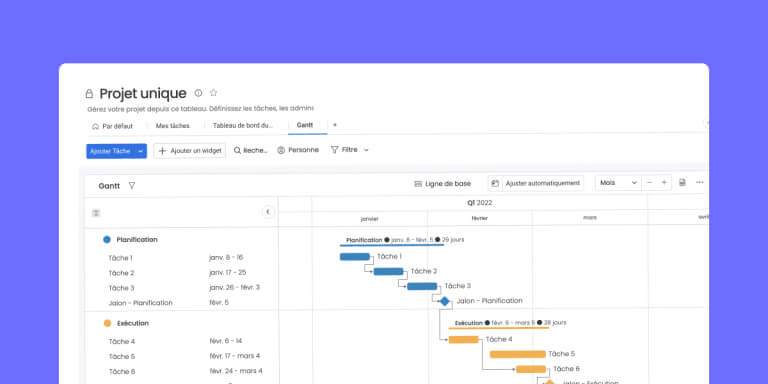This screenshot has height=384, width=768.
Task: Zoom in with the plus button
Action: (x=664, y=183)
